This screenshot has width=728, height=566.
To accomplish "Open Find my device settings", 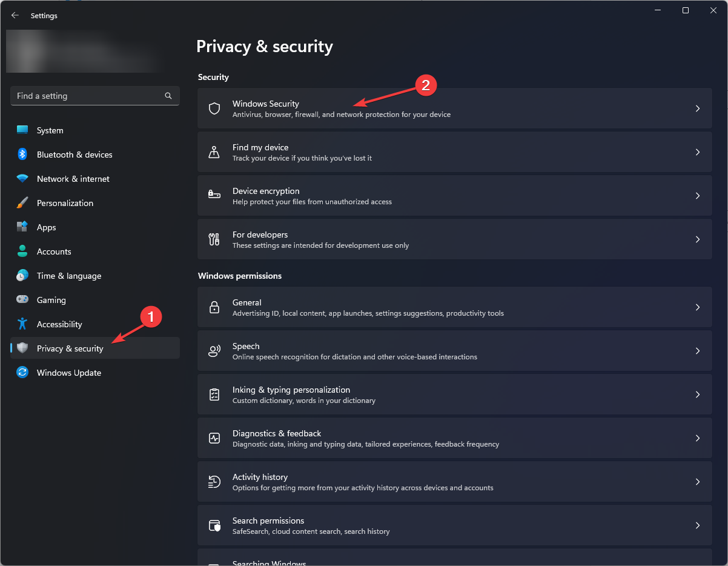I will pos(455,152).
